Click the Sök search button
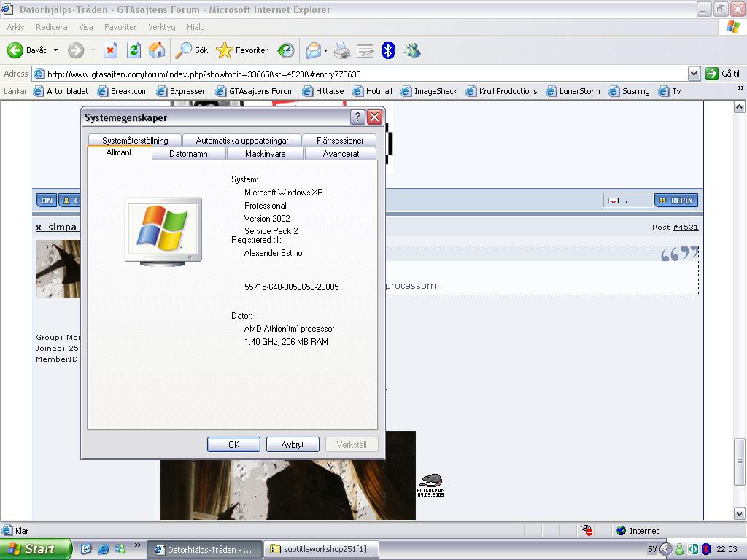This screenshot has width=747, height=560. 192,50
